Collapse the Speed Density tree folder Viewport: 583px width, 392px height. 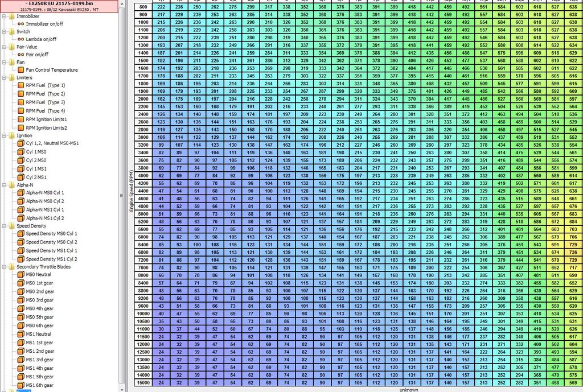[4, 225]
